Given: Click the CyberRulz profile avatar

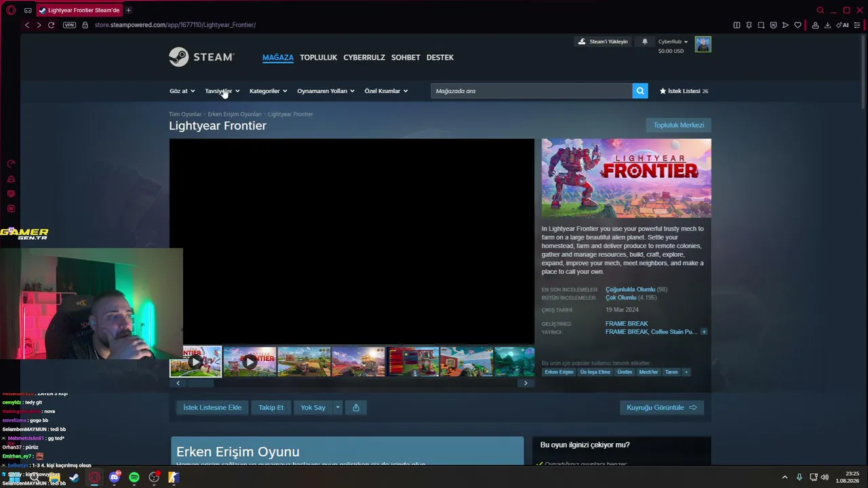Looking at the screenshot, I should click(x=703, y=45).
